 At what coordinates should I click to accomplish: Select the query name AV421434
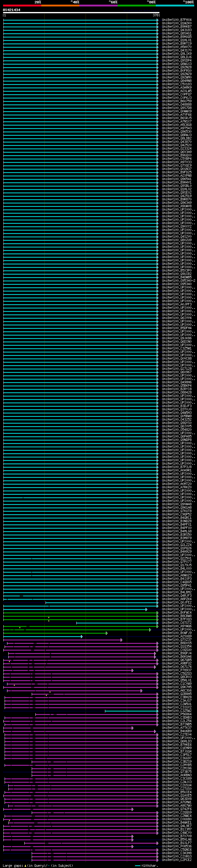[11, 10]
